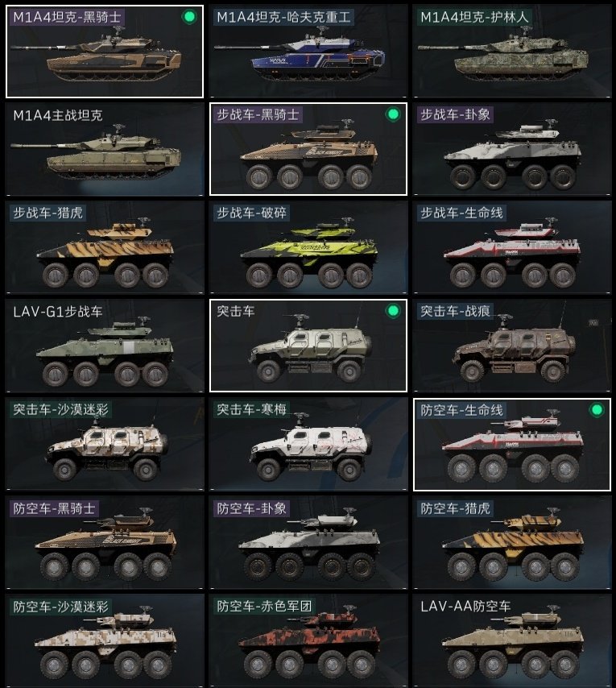Choose the 防空车-沙漠迷彩 skin
The height and width of the screenshot is (688, 616).
[x=105, y=640]
